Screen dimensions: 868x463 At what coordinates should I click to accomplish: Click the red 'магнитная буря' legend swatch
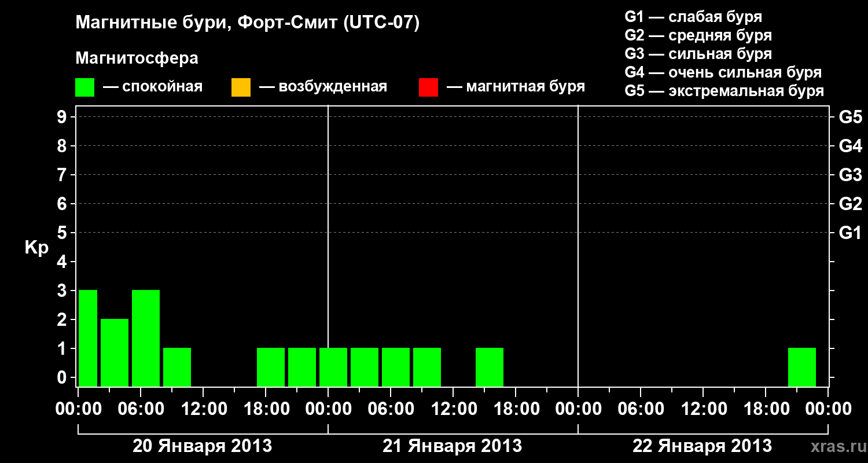tap(428, 87)
